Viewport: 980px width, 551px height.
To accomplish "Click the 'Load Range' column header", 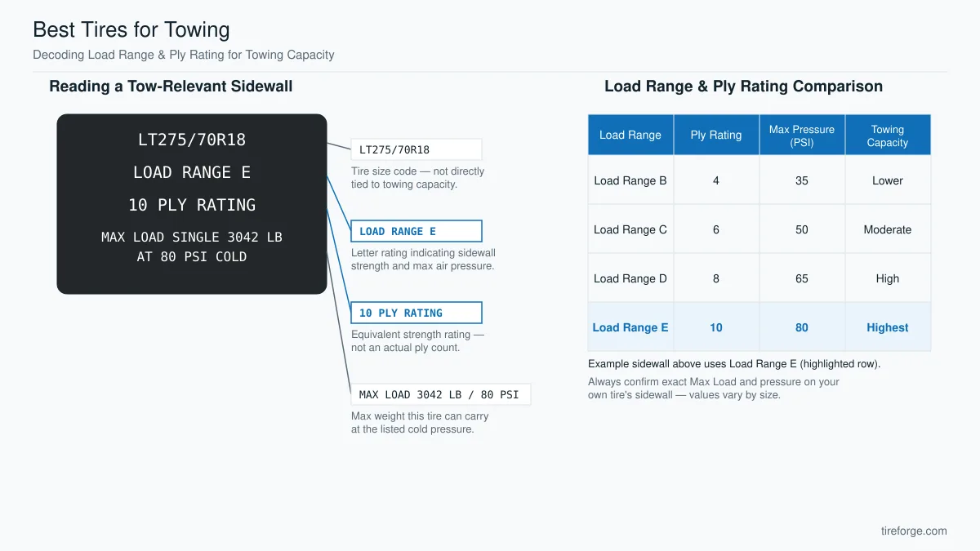I will 630,135.
